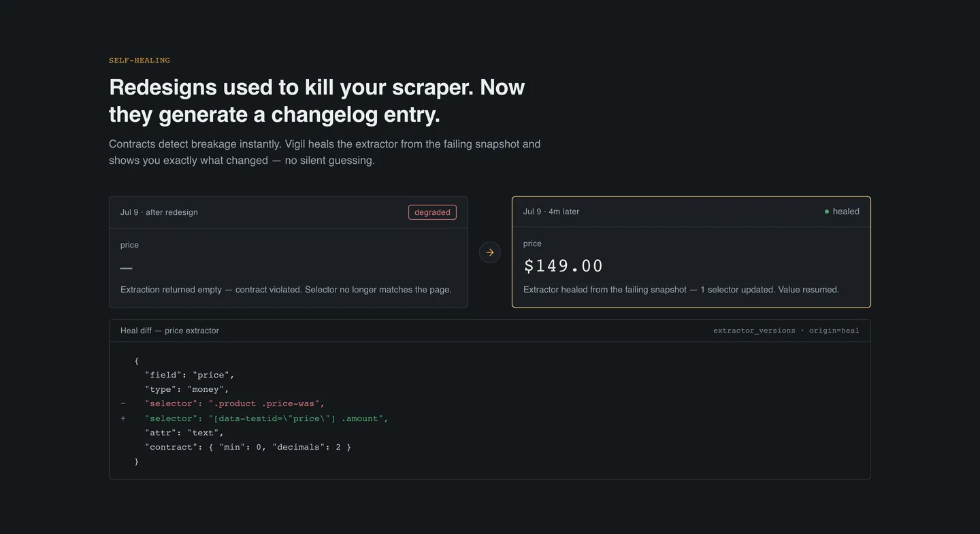Click the green healed status dot

(827, 212)
